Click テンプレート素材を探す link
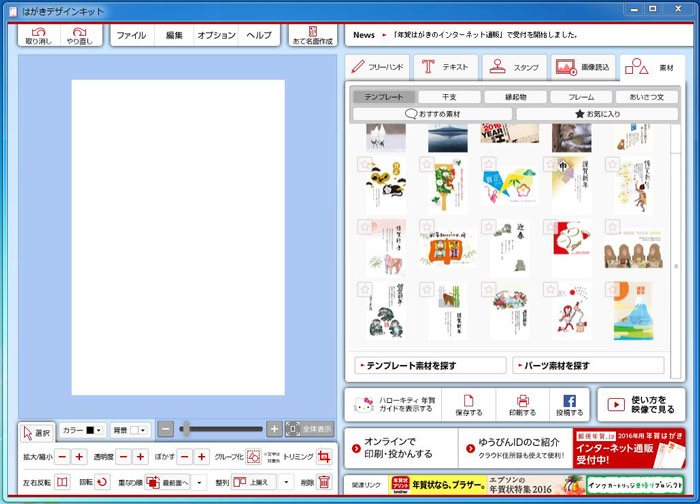This screenshot has height=504, width=700. 430,366
